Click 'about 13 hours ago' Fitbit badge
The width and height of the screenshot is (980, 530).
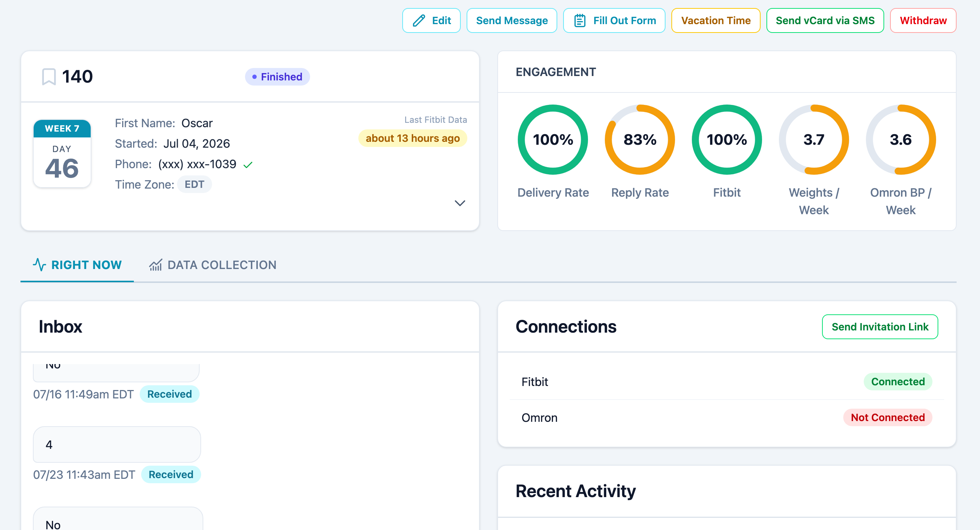click(x=412, y=138)
